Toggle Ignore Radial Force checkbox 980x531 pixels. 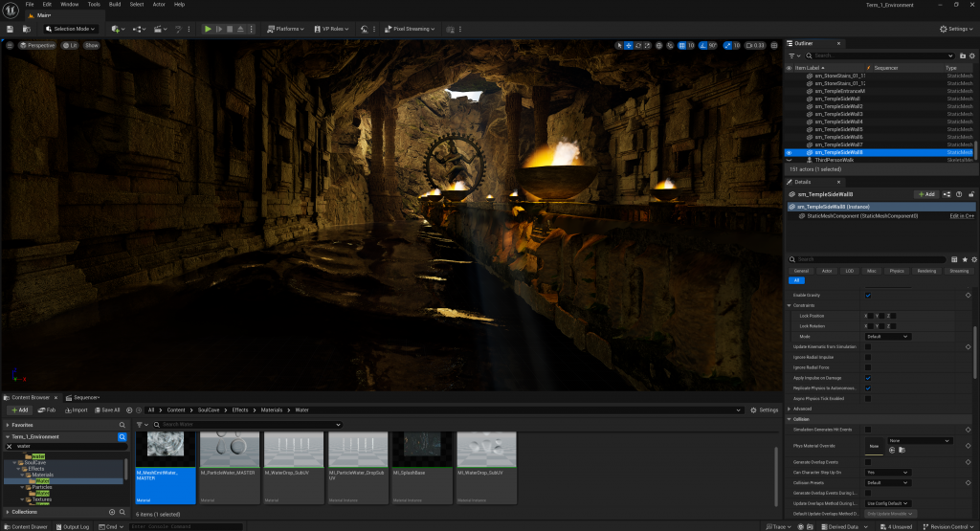[x=867, y=367]
